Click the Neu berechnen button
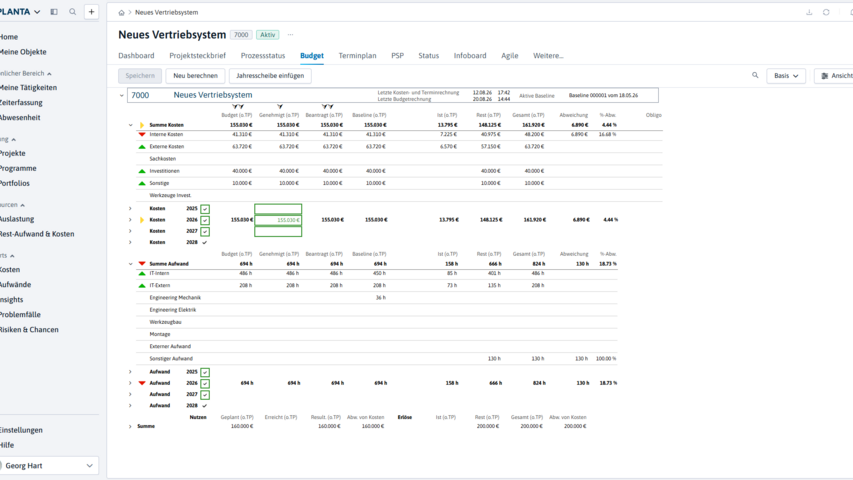 (x=195, y=76)
